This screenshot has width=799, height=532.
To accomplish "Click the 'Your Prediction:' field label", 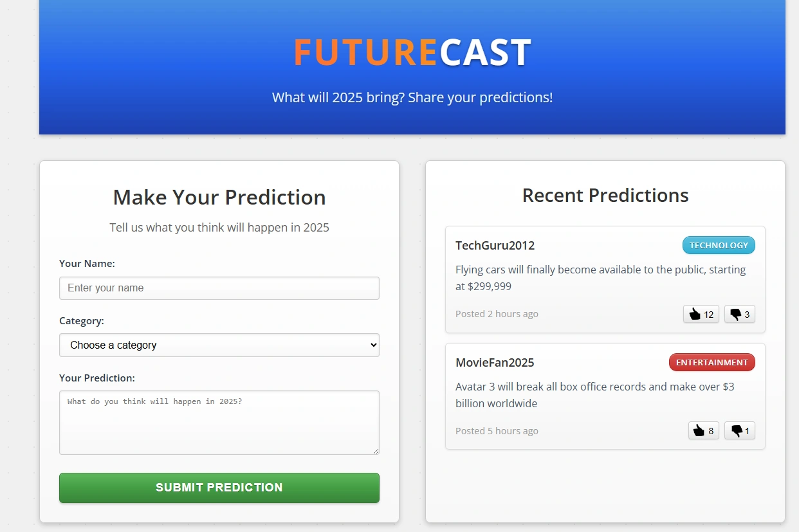I will click(x=97, y=378).
